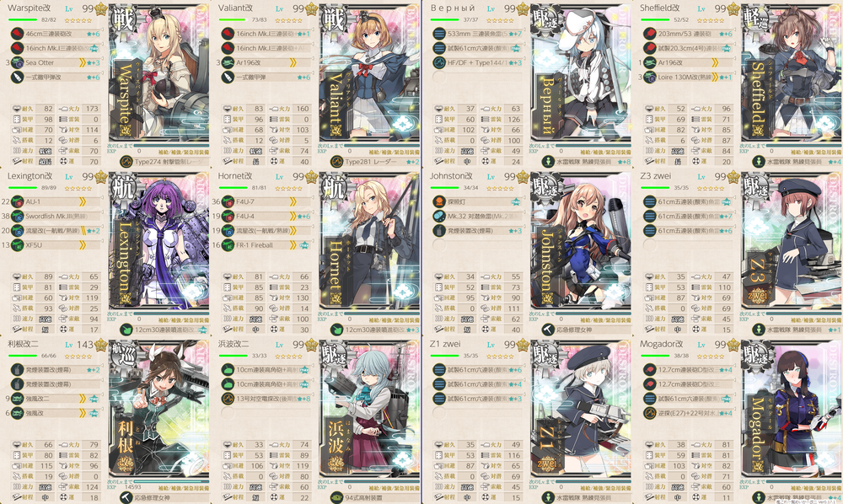Select the Swordfish Mk.III(熟練) equipment row
Image resolution: width=843 pixels, height=504 pixels.
[56, 217]
